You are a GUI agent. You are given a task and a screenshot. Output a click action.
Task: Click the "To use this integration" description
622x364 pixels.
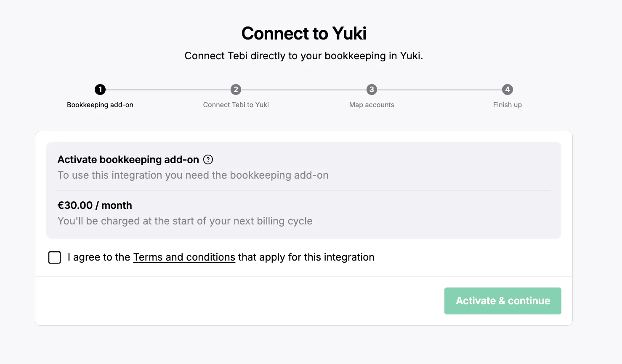(193, 175)
